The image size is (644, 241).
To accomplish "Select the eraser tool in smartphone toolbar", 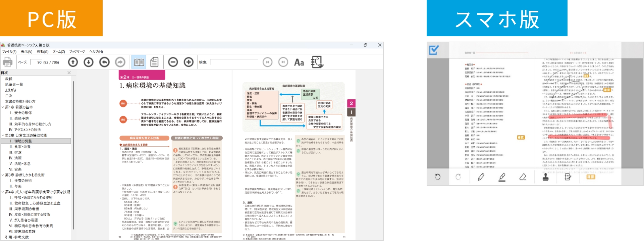I will click(x=523, y=177).
